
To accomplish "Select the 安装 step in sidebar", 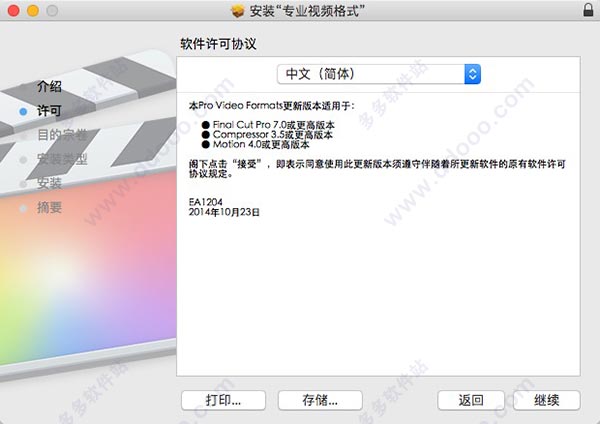I will (x=49, y=183).
